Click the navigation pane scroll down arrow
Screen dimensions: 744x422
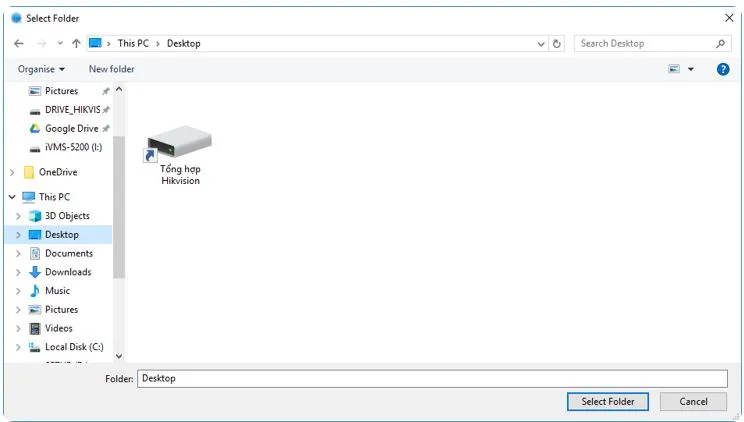coord(119,355)
